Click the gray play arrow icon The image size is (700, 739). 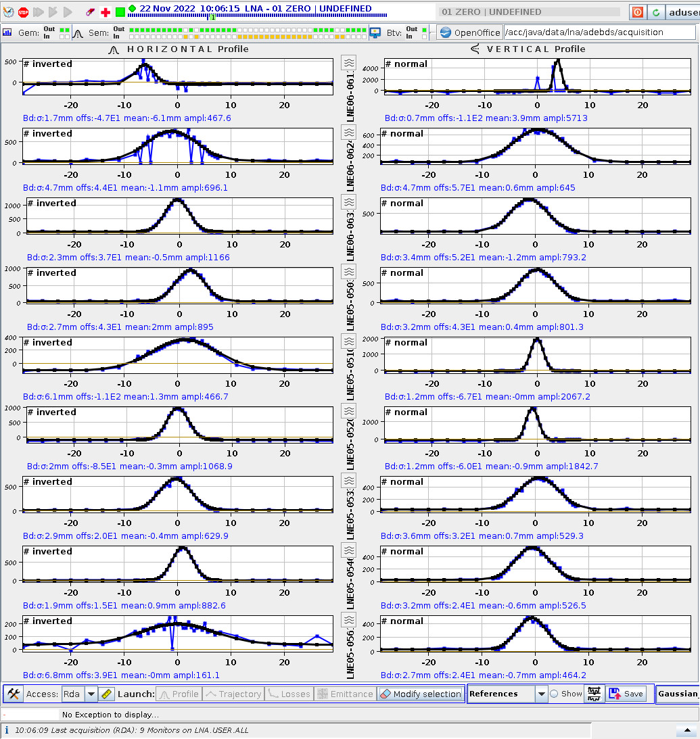(68, 11)
